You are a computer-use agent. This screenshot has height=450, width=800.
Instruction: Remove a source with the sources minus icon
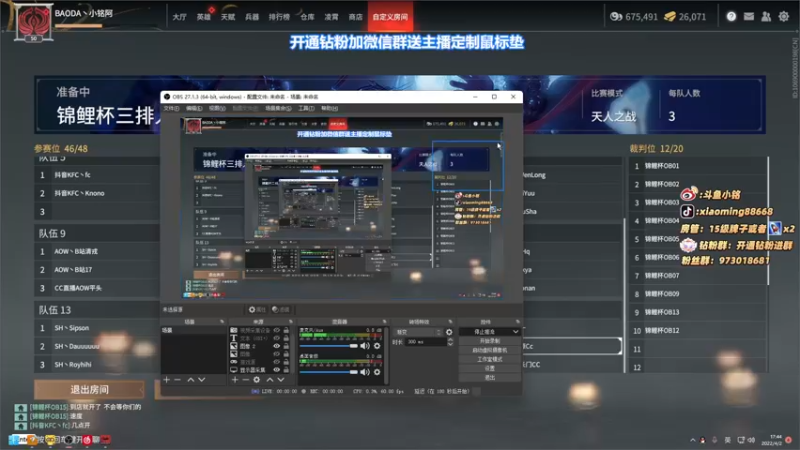click(x=246, y=380)
